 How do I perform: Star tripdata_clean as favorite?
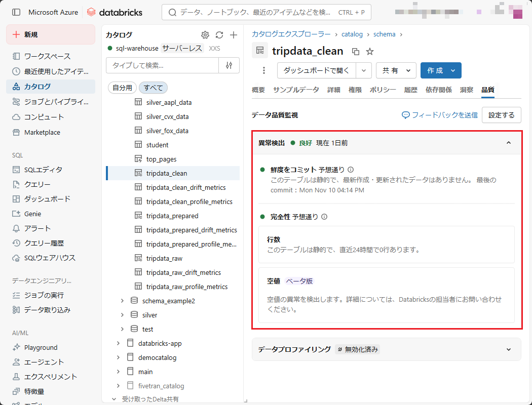370,51
